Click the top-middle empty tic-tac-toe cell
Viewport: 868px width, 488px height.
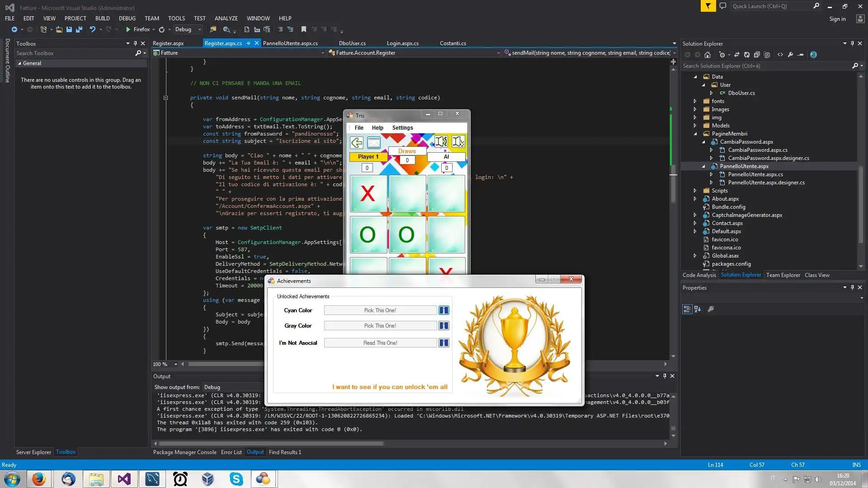point(407,193)
